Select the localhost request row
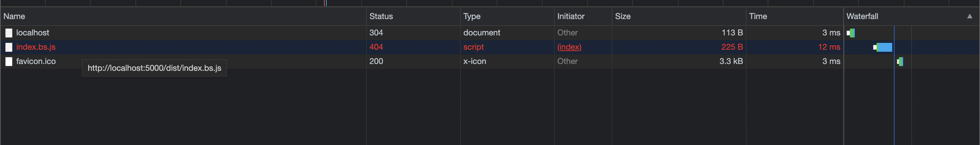Viewport: 980px width, 145px height. tap(490, 33)
